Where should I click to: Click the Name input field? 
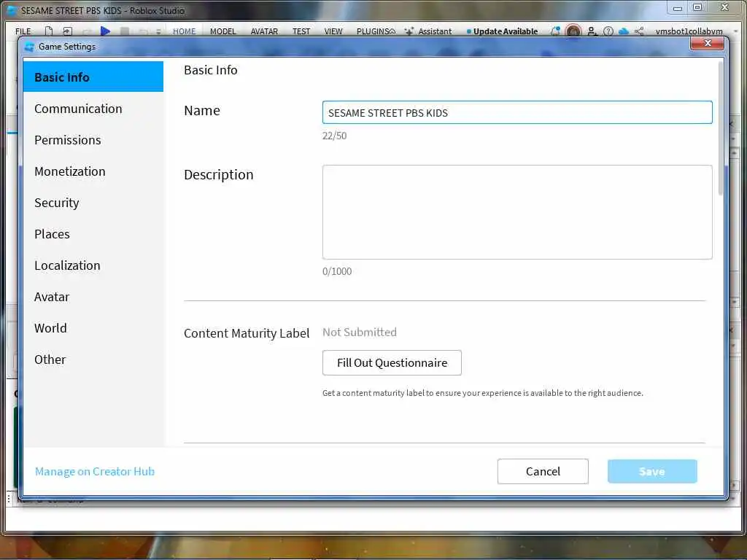[517, 112]
